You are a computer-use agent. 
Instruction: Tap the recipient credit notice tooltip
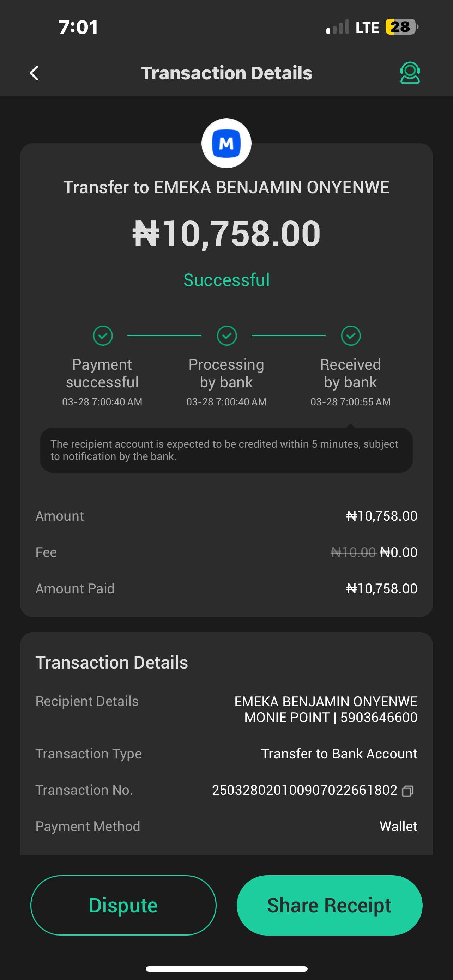point(226,450)
